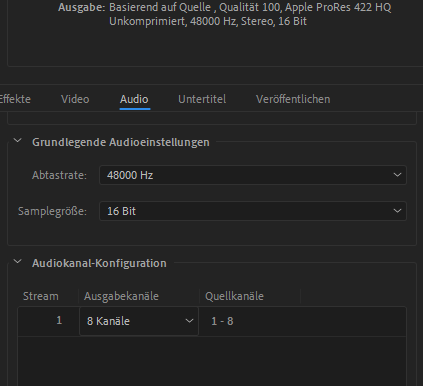
Task: Click the Samplegröße label
Action: point(52,211)
